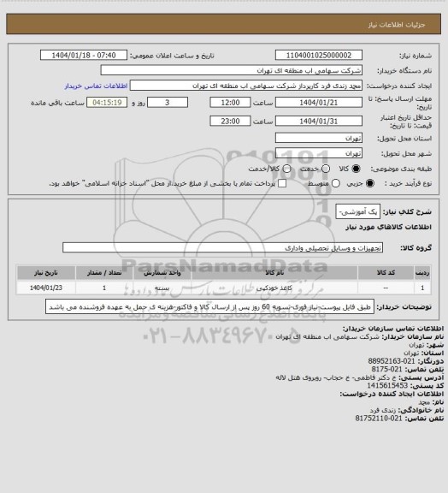Click family name زندی فرد

pyautogui.click(x=383, y=410)
